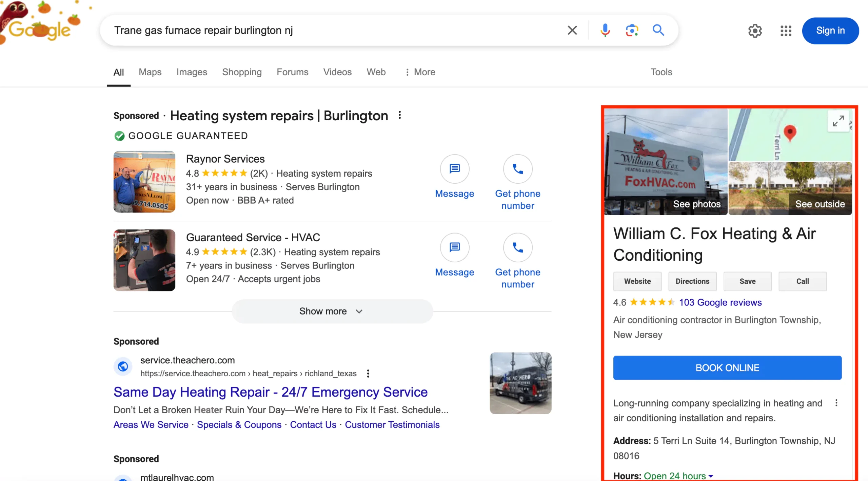Click the magnifying glass search icon

click(658, 30)
